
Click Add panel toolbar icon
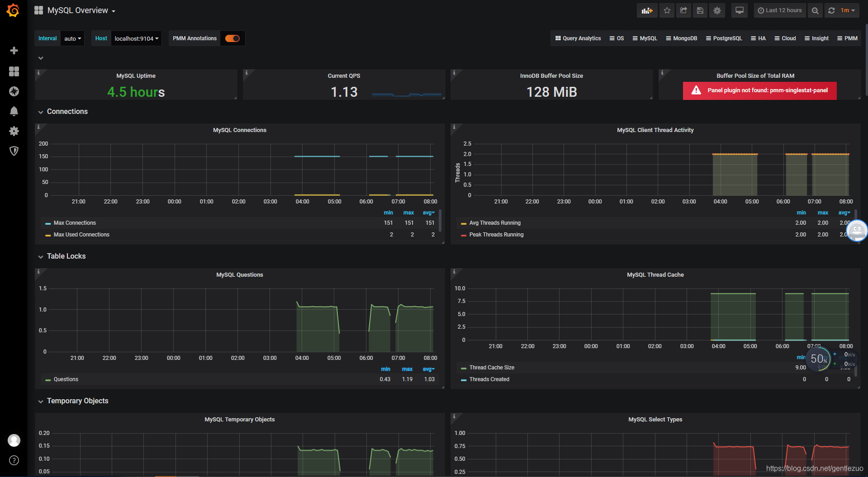647,10
